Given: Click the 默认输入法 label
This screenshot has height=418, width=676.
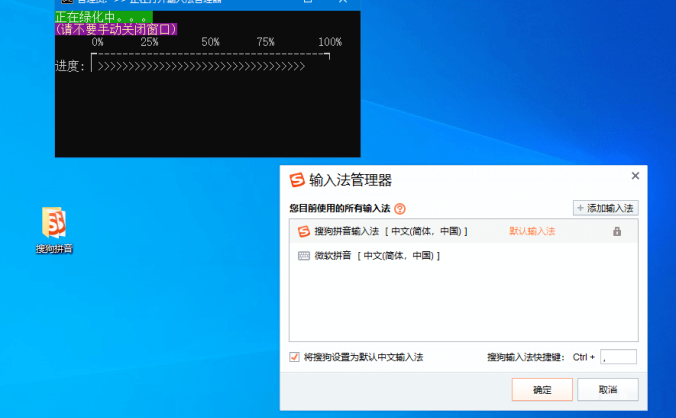Looking at the screenshot, I should coord(532,231).
